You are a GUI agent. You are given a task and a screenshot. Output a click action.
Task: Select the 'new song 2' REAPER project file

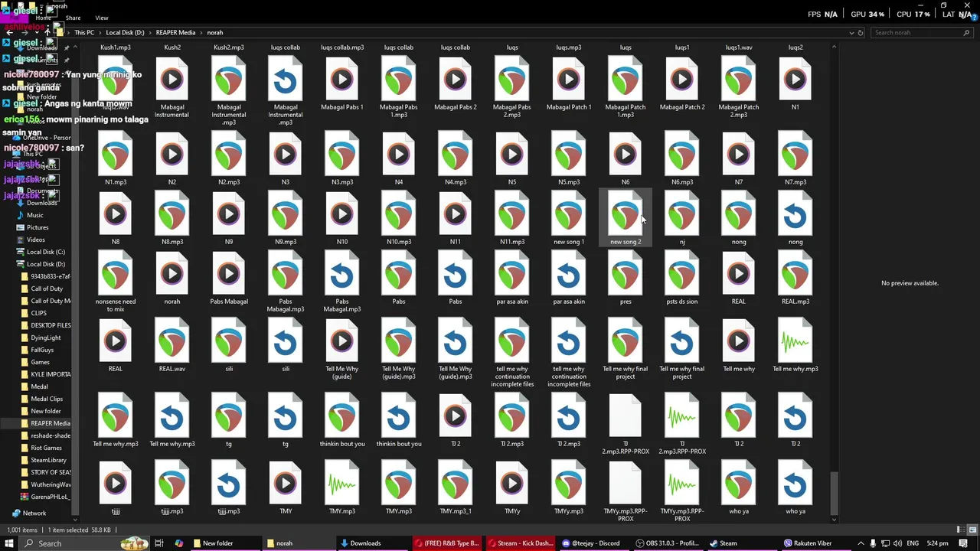click(626, 219)
